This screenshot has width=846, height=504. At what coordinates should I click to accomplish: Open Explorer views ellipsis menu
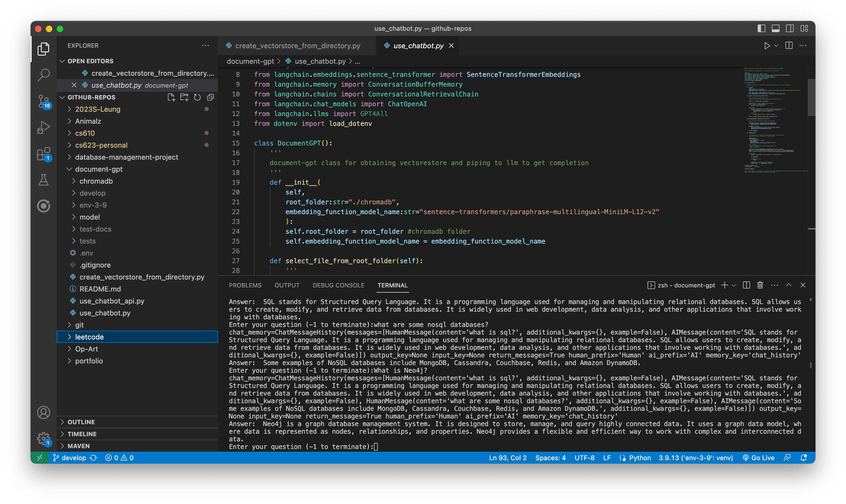pos(205,45)
